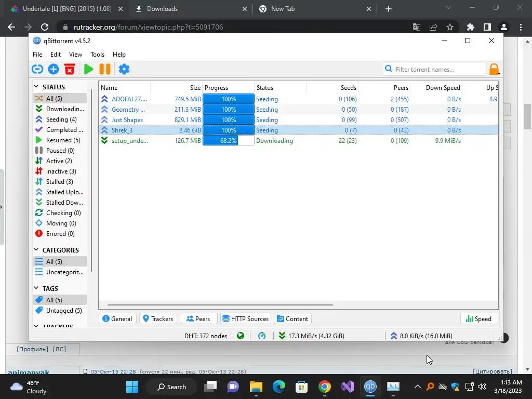
Task: Filter by Active (2) status
Action: click(x=60, y=161)
